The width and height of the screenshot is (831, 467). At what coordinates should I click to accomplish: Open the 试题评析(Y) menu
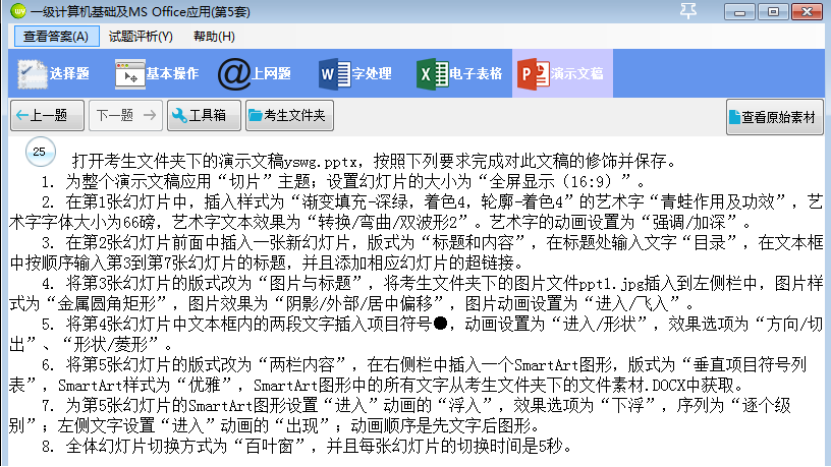tap(140, 37)
